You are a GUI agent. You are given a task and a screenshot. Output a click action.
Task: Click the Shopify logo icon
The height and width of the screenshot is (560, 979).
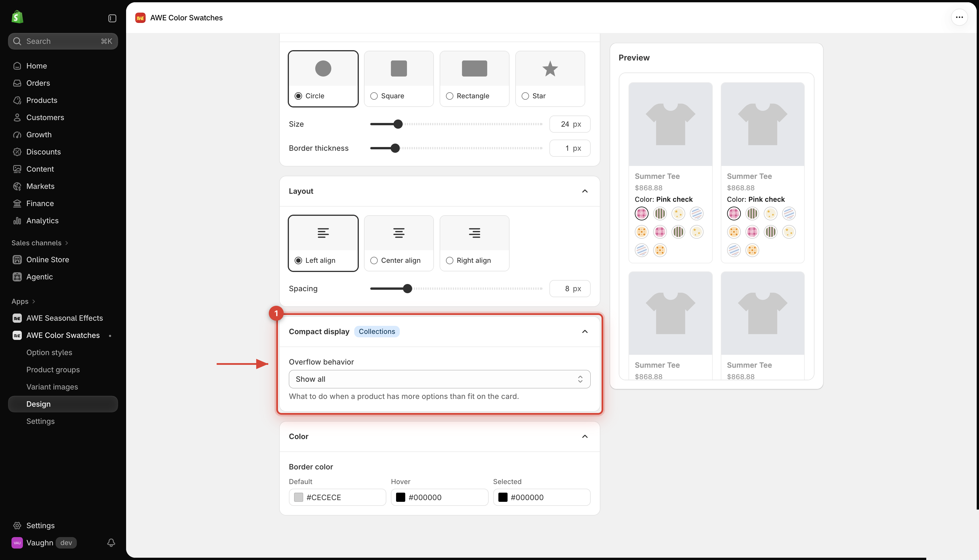tap(17, 17)
